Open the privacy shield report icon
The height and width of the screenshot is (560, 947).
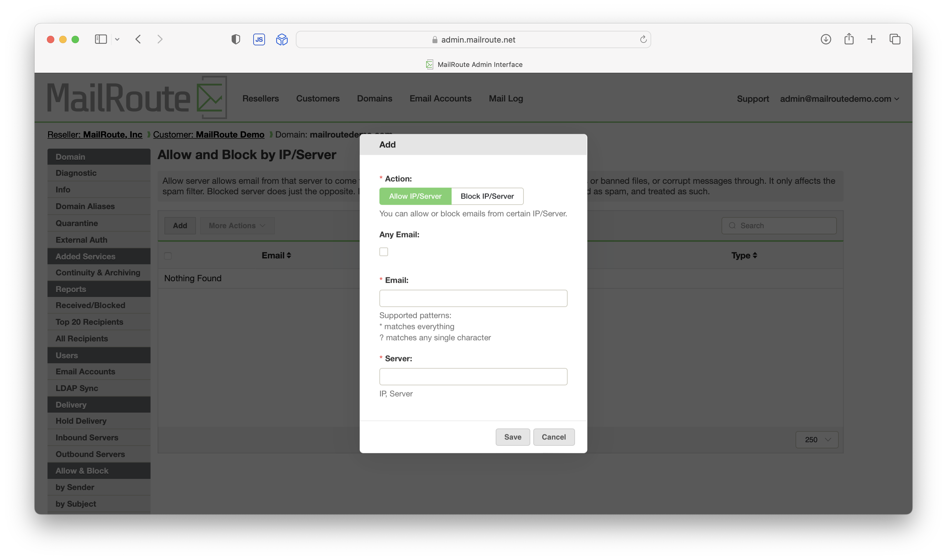click(x=236, y=39)
